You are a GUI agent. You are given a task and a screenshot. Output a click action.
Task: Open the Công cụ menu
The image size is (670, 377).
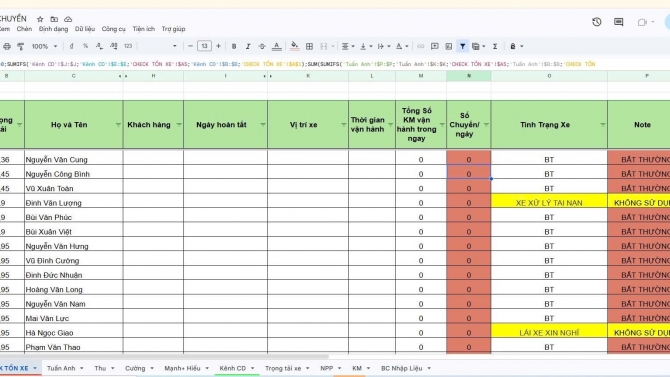point(113,29)
